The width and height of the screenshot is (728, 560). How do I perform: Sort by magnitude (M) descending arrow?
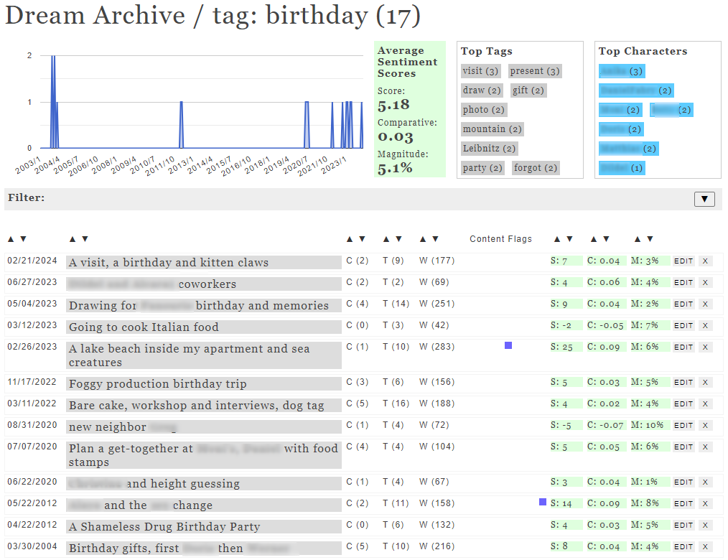(x=650, y=239)
